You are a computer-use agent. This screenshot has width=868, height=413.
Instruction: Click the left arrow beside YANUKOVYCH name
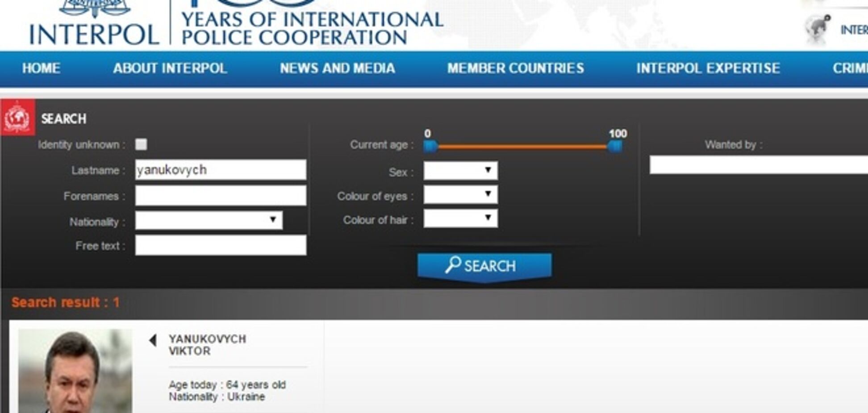click(x=153, y=341)
